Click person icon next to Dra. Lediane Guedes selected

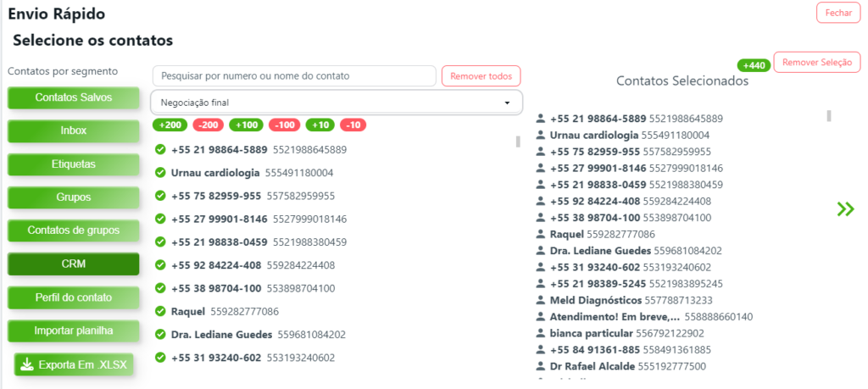[541, 251]
